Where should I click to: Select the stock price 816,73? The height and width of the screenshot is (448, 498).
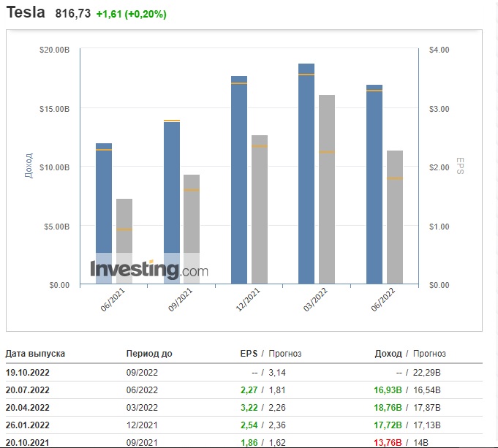[72, 14]
